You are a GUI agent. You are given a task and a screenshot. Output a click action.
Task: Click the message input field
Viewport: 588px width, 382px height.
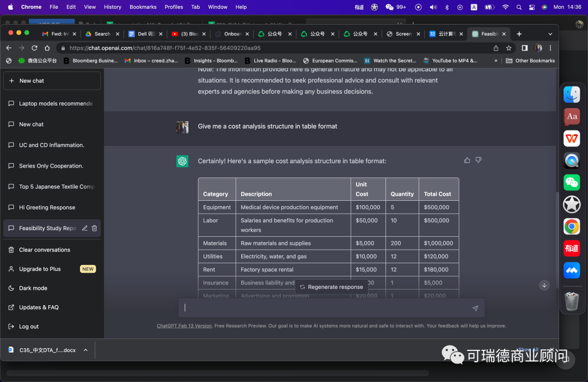332,308
